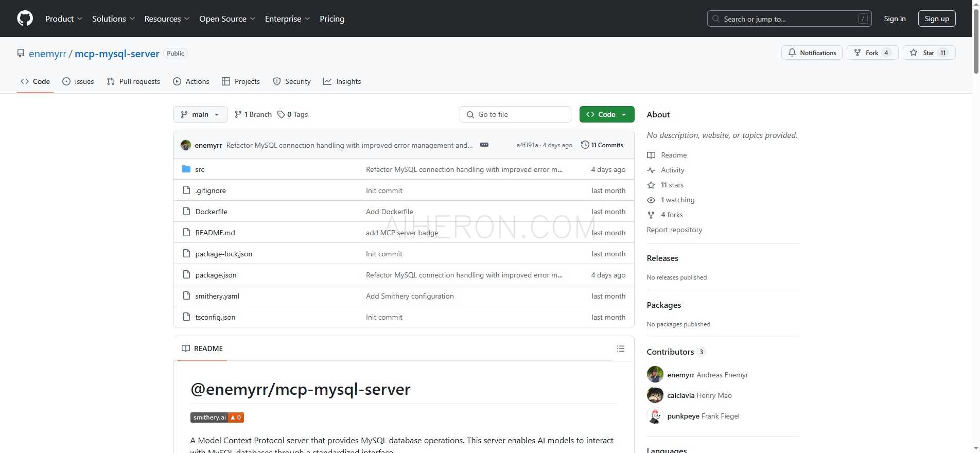Open the Add Dockerfile commit message
This screenshot has width=980, height=453.
point(390,212)
